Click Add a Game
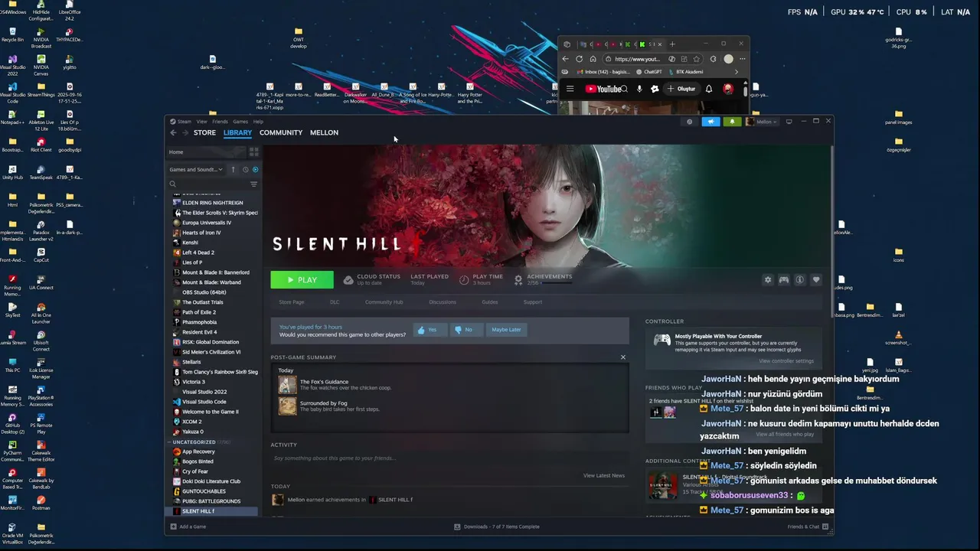Screen dimensions: 980x551 (188, 527)
